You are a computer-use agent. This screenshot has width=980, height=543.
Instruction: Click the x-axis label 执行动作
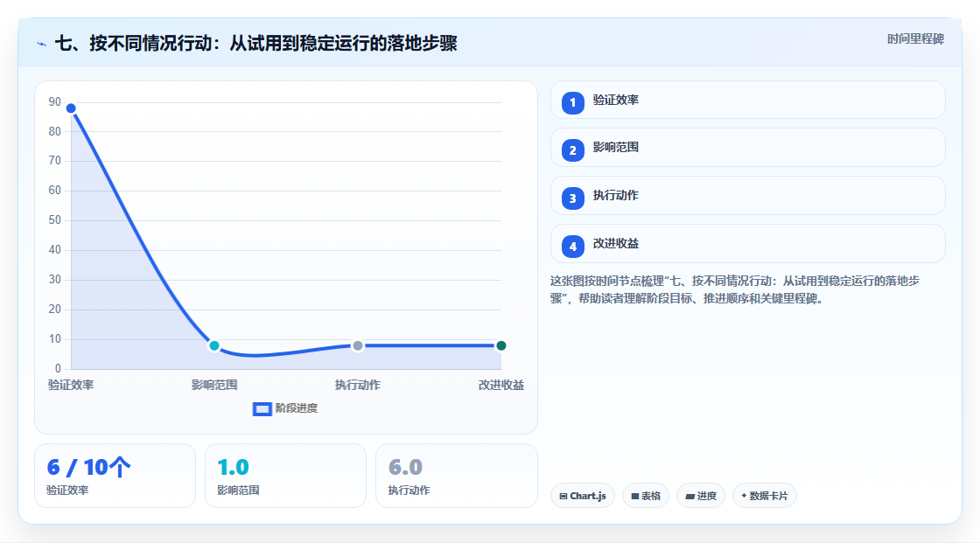(358, 385)
